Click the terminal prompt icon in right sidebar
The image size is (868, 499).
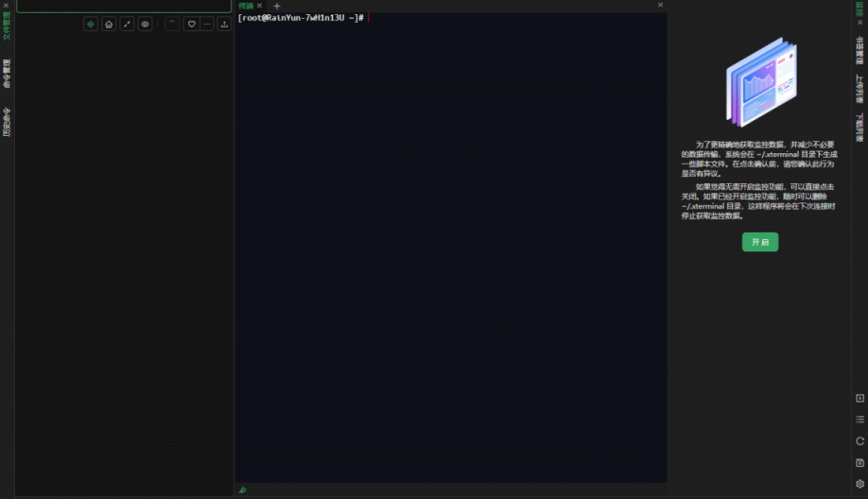point(859,398)
